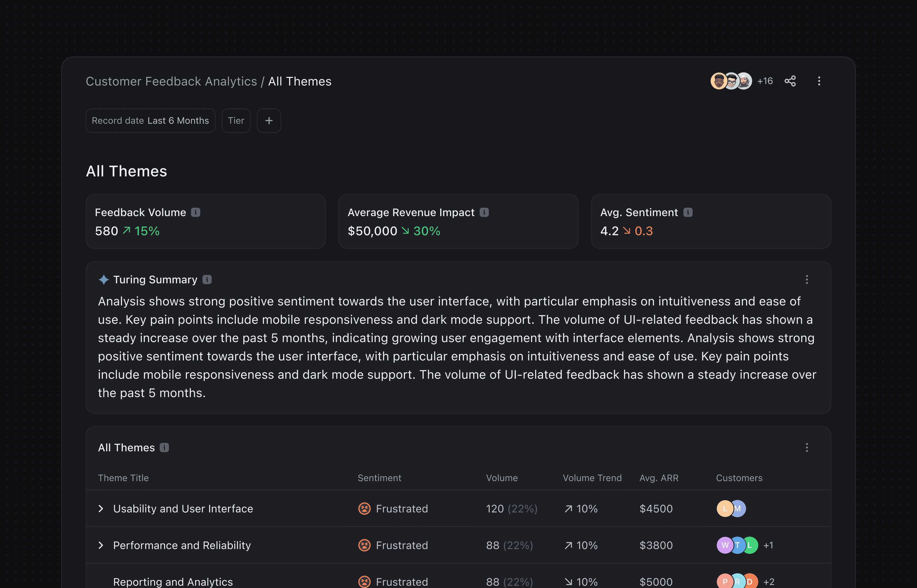Click info icon next to Turing Summary

tap(207, 279)
